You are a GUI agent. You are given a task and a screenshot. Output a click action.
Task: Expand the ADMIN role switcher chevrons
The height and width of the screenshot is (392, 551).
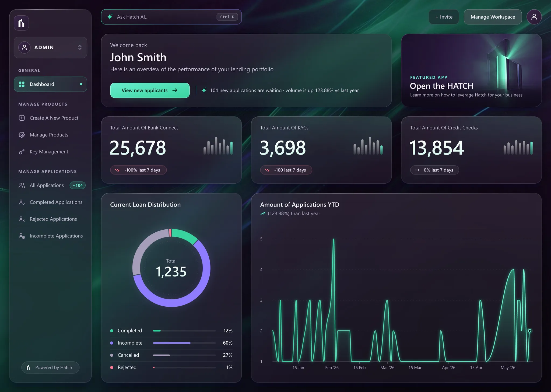80,47
